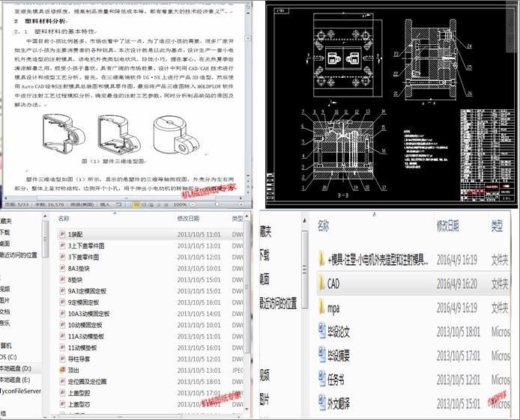The image size is (520, 420).
Task: Click the 图（1）塑件三维造型图 caption
Action: click(x=113, y=161)
